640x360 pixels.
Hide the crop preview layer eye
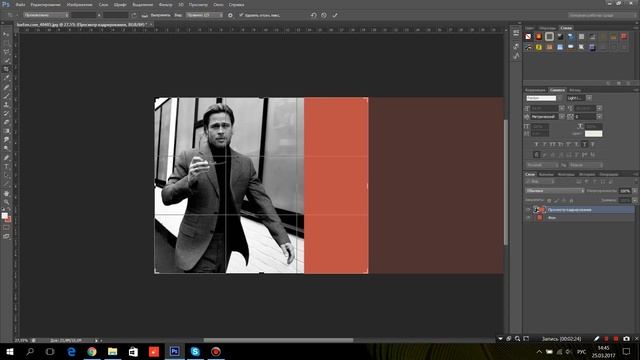[528, 210]
